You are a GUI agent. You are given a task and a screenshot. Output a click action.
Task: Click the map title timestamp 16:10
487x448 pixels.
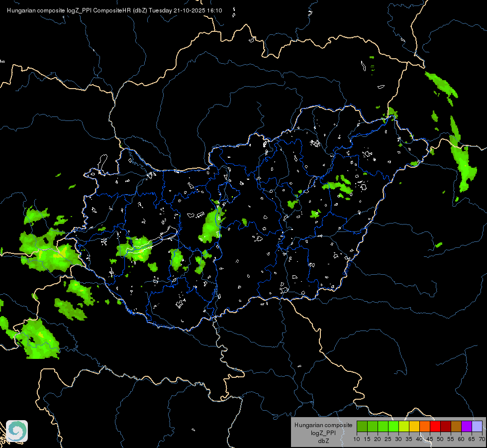click(x=214, y=10)
